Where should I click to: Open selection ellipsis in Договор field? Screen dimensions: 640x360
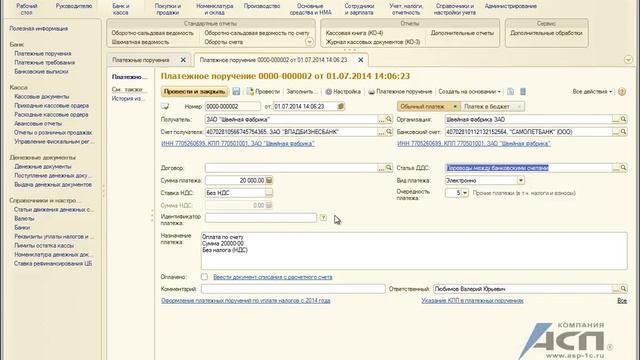tap(381, 168)
